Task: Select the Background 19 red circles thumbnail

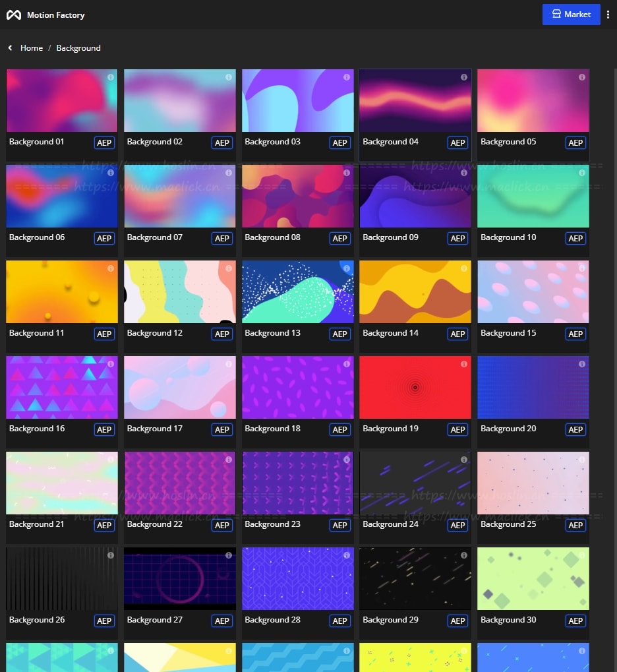Action: pyautogui.click(x=415, y=387)
